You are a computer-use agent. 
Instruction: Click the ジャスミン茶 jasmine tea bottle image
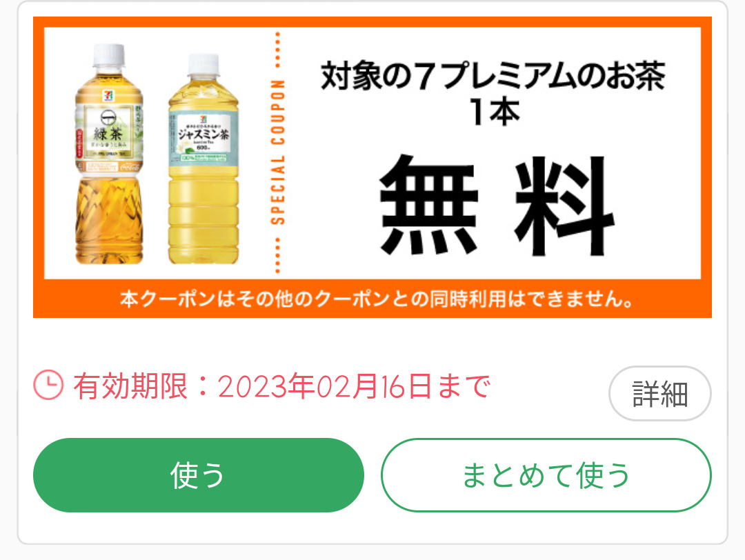(203, 159)
